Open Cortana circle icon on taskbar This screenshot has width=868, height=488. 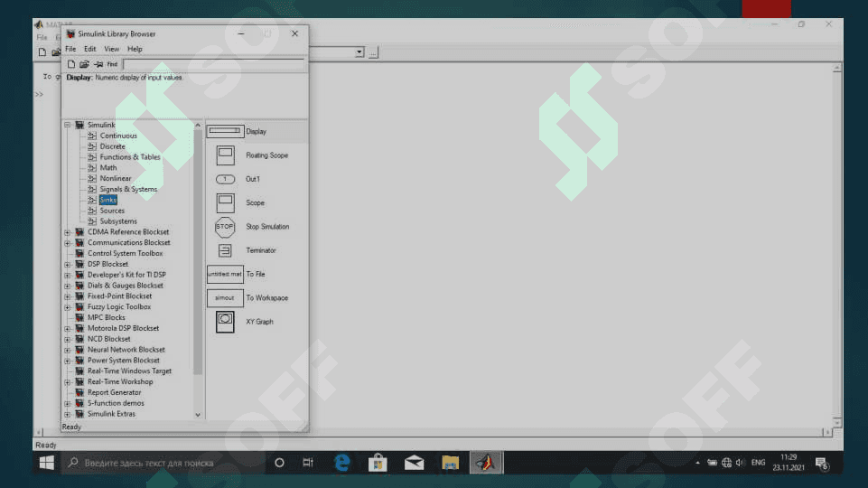tap(280, 463)
